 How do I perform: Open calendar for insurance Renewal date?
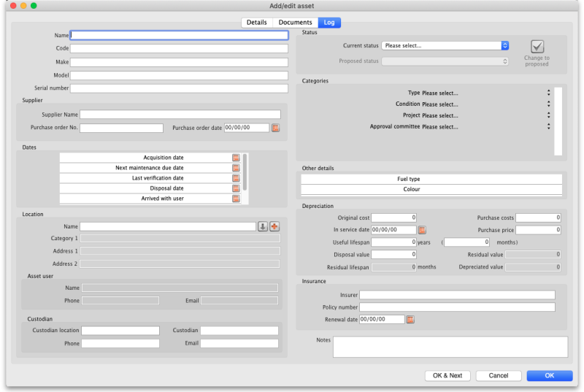click(410, 319)
